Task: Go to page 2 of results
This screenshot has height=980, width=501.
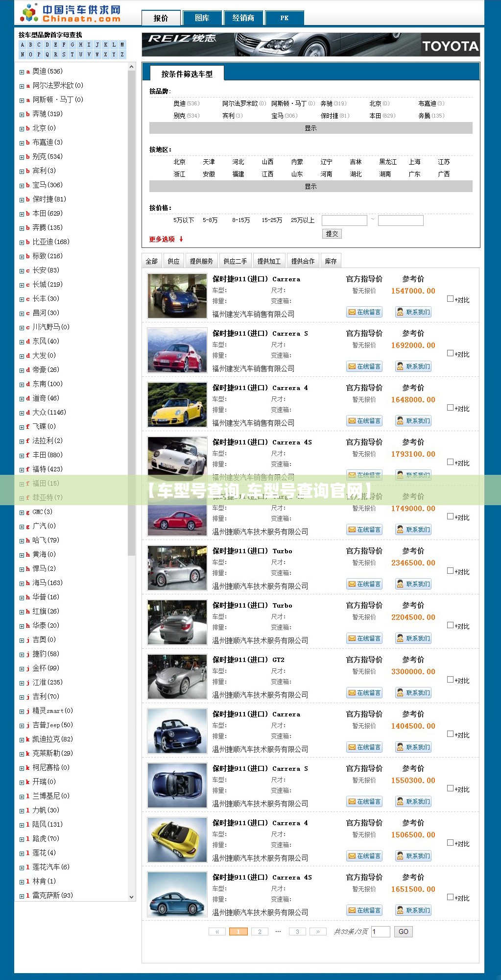Action: pos(260,931)
